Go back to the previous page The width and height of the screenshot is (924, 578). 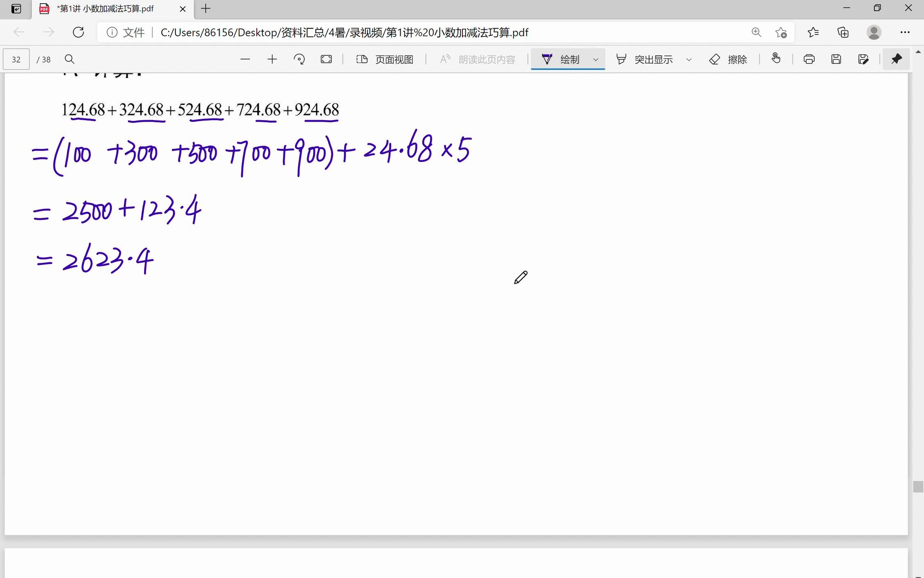coord(19,32)
